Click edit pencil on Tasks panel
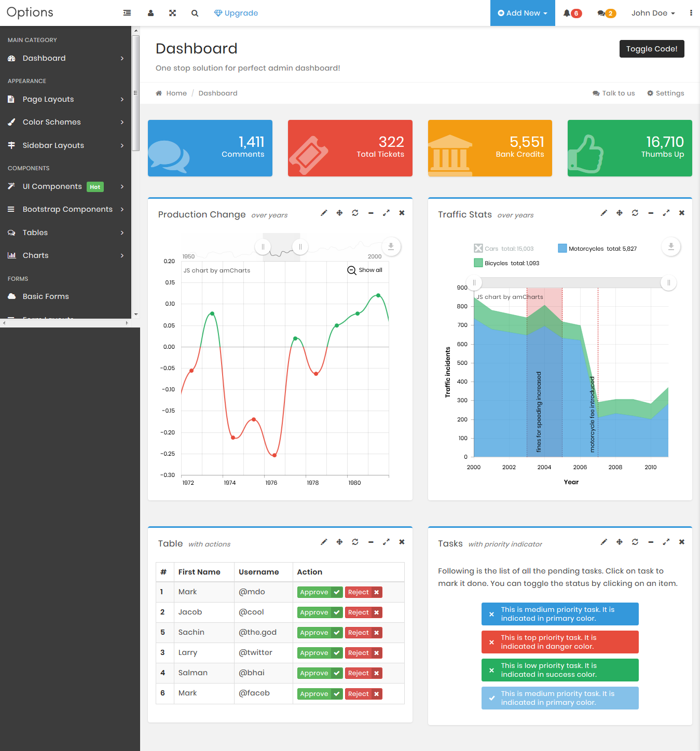 click(604, 542)
